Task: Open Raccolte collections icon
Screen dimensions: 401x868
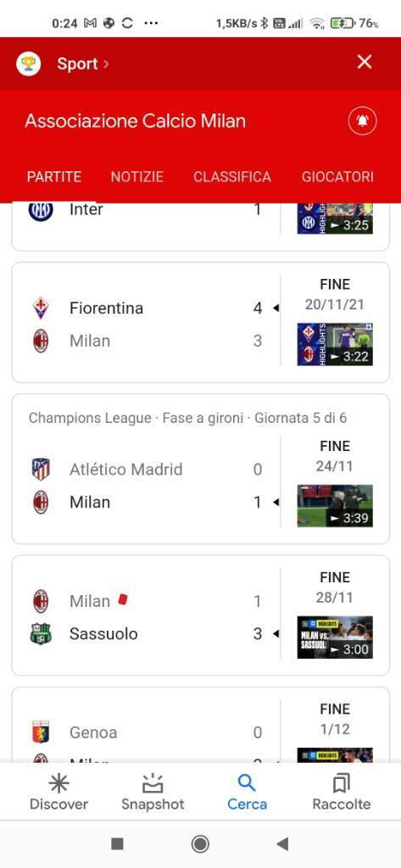Action: [342, 783]
